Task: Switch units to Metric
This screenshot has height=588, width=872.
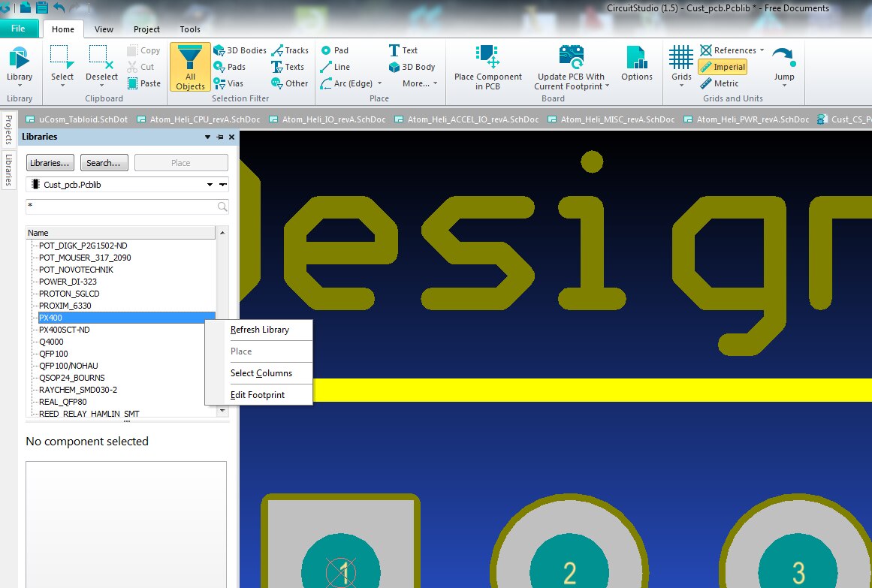Action: tap(719, 83)
